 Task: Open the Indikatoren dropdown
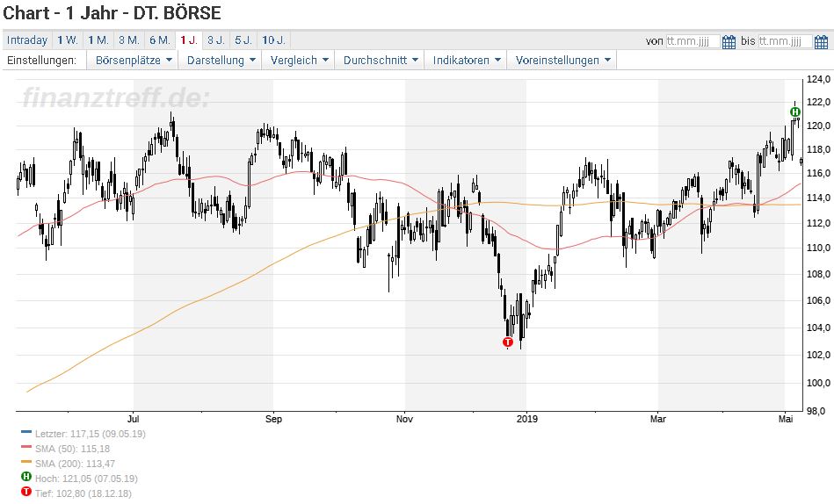click(467, 60)
